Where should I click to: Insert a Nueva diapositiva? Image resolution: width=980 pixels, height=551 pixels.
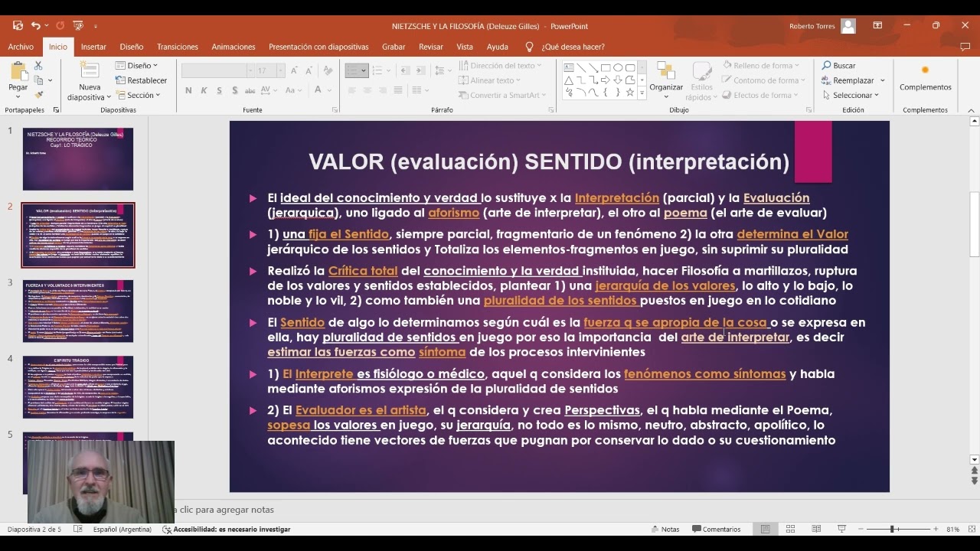[89, 81]
